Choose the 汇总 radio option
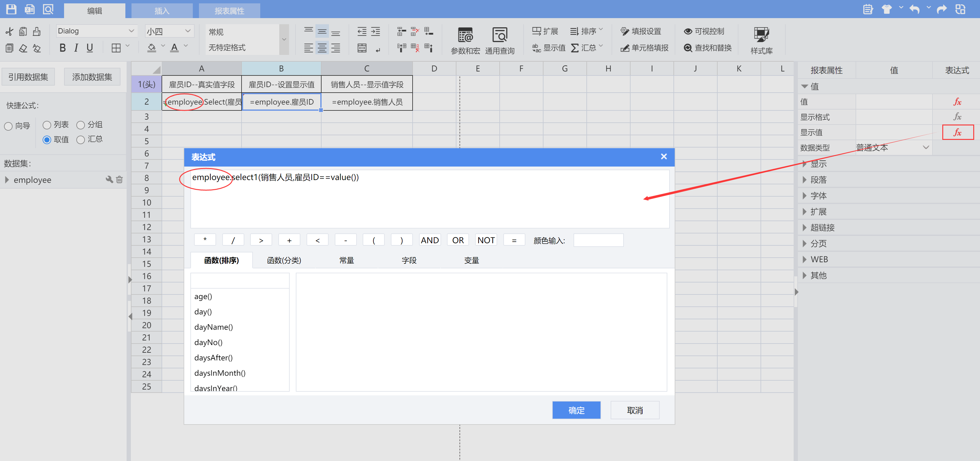The image size is (980, 461). coord(81,140)
